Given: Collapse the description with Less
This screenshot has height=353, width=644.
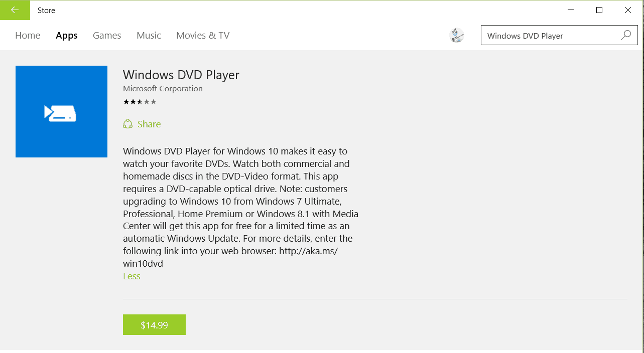Looking at the screenshot, I should 132,276.
